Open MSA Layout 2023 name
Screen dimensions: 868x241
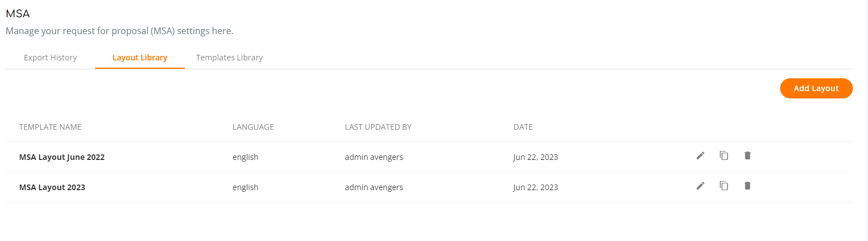click(52, 187)
